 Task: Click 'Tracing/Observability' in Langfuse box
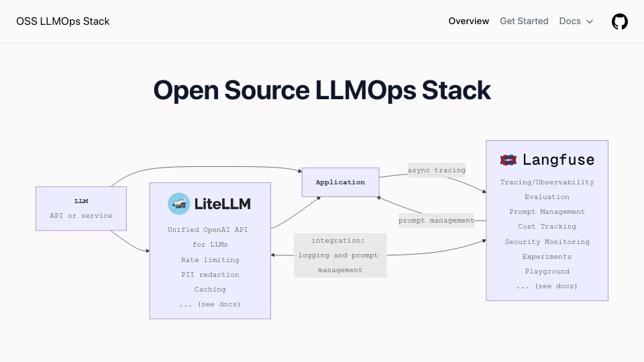coord(547,182)
